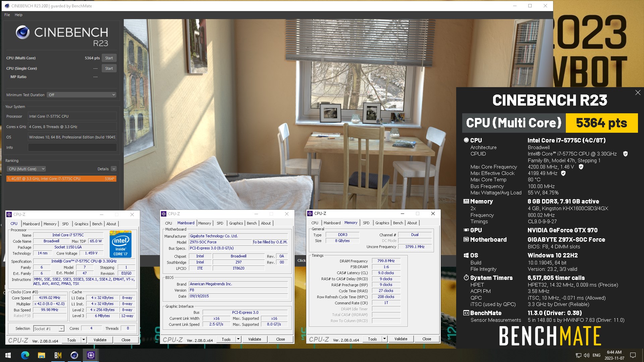The height and width of the screenshot is (362, 644).
Task: Open BenchMate app from taskbar
Action: (58, 355)
